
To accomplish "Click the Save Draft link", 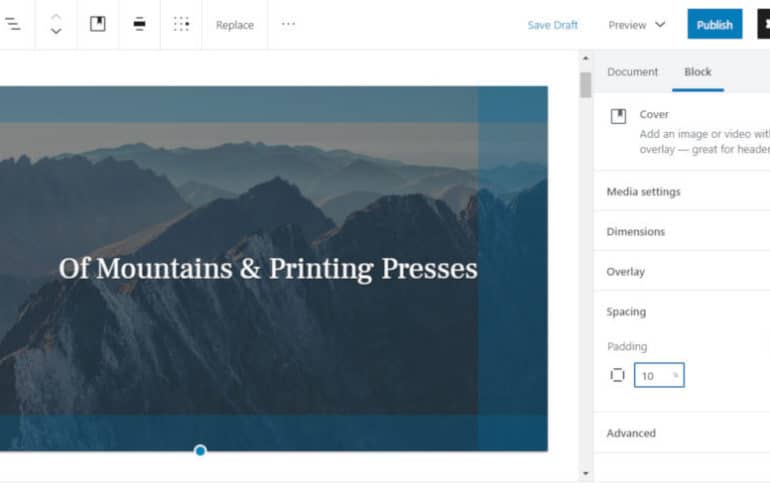I will [552, 25].
